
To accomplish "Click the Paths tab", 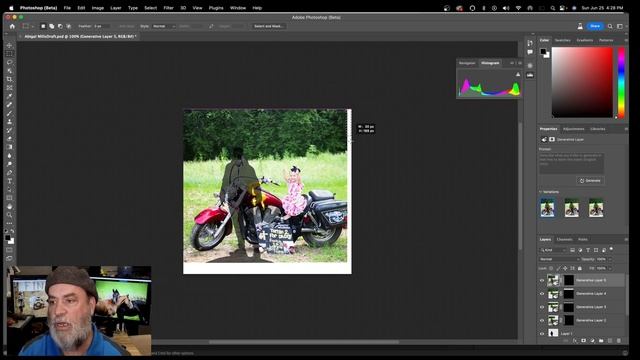I will click(x=583, y=239).
